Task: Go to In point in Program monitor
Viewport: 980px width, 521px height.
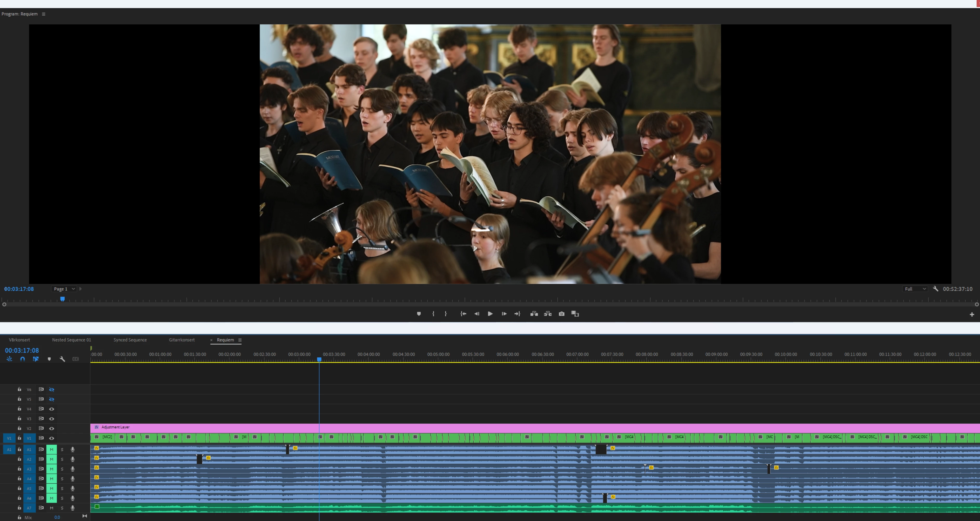Action: tap(463, 314)
